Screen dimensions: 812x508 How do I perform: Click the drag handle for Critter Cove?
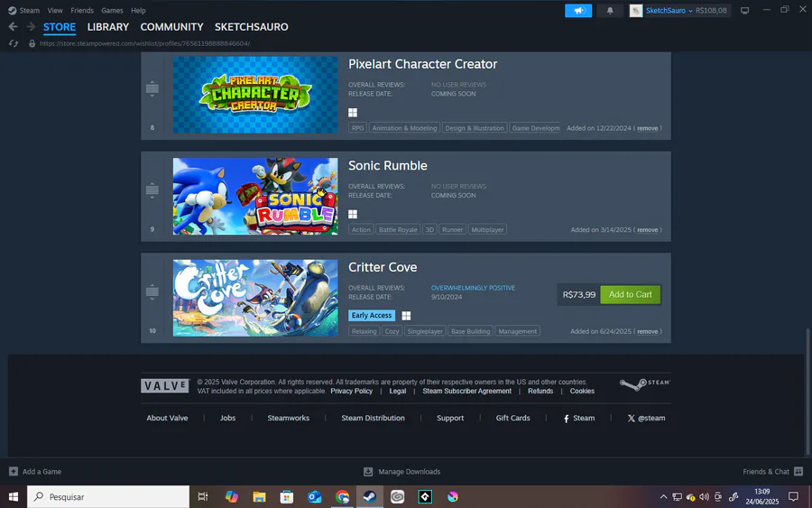[152, 291]
